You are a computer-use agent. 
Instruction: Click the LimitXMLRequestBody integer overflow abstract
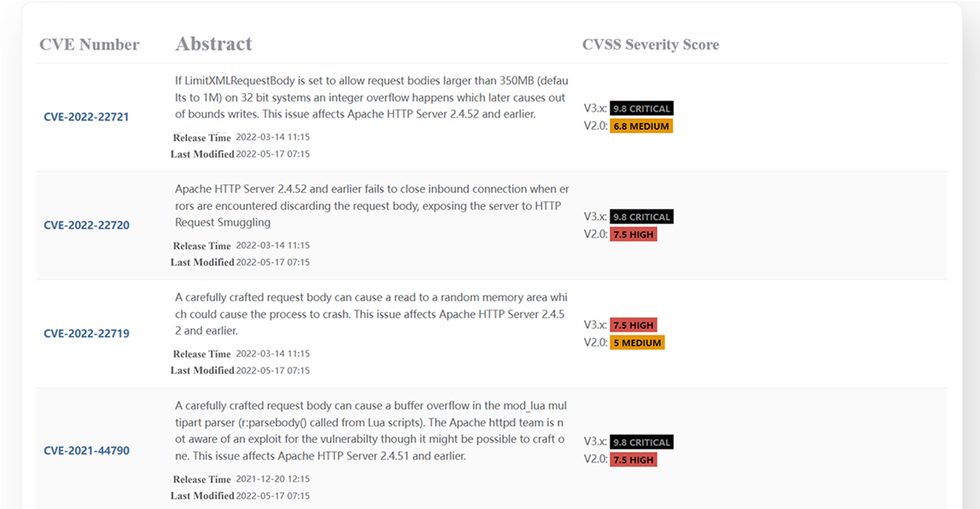[371, 98]
